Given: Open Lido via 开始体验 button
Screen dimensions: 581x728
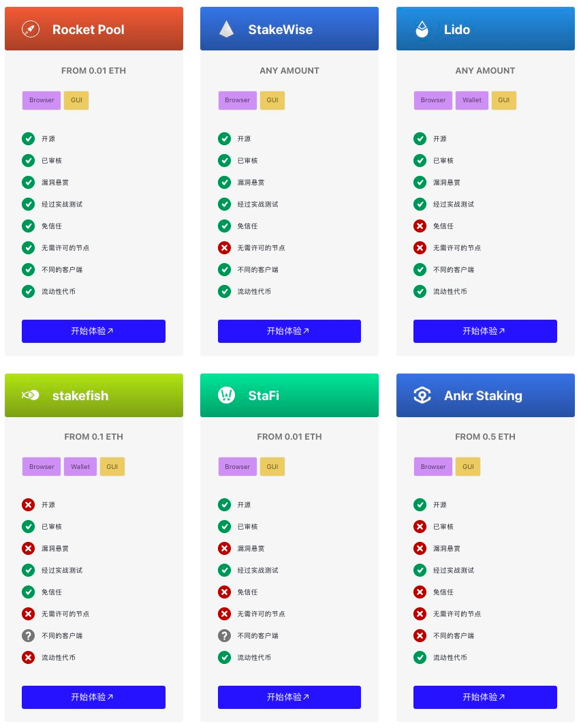Looking at the screenshot, I should (485, 331).
